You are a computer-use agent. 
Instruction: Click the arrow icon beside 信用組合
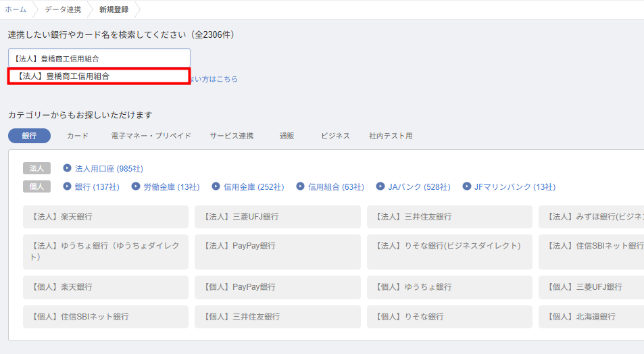point(300,186)
